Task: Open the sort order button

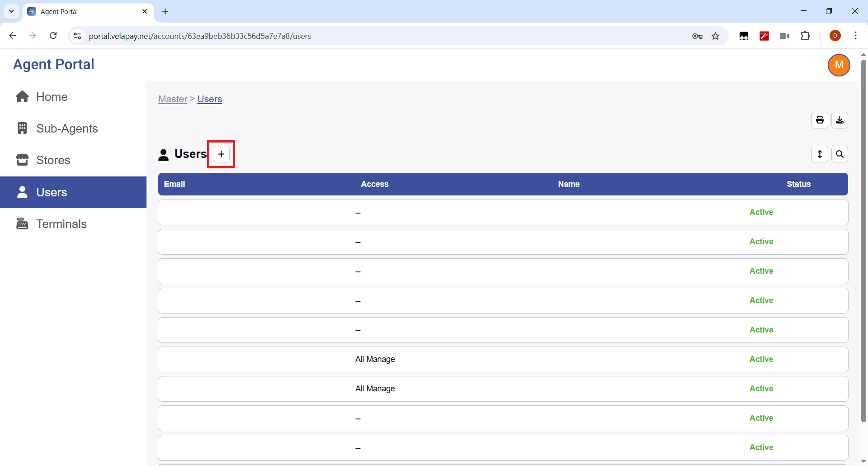Action: click(820, 154)
